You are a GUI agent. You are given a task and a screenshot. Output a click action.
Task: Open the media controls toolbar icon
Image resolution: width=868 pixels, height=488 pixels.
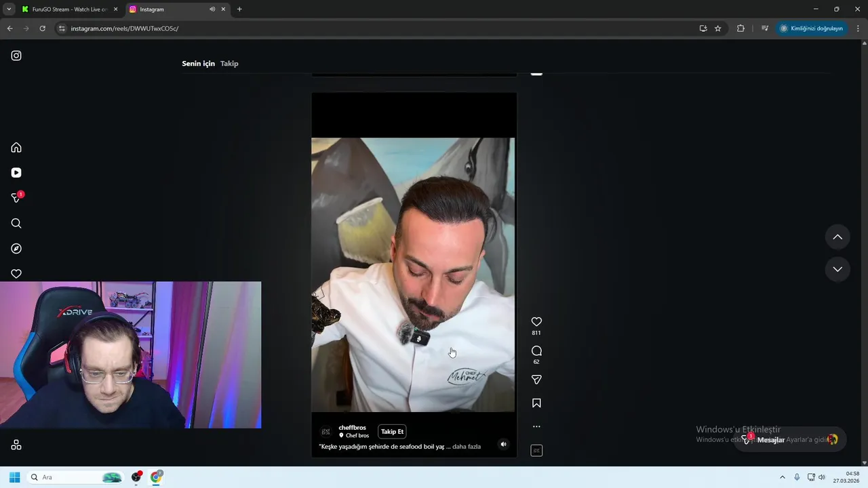click(x=765, y=28)
